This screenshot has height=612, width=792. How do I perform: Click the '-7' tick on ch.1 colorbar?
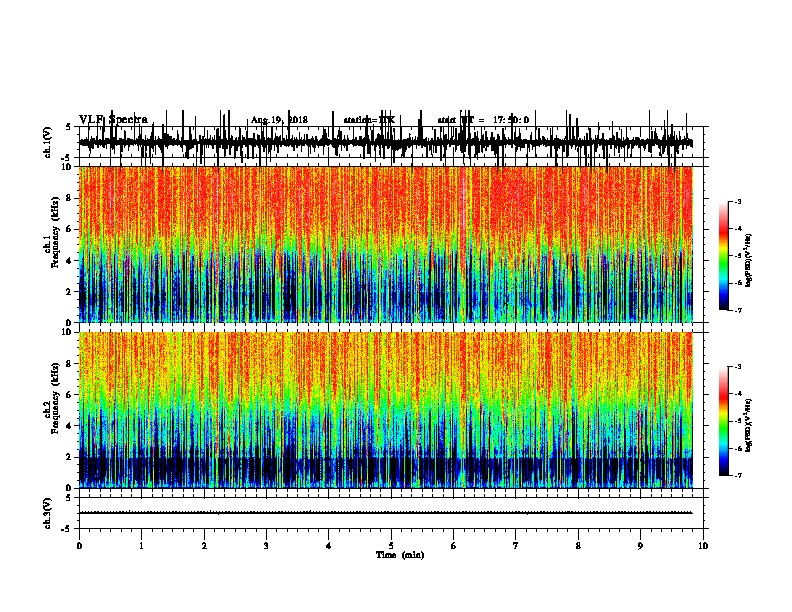click(738, 310)
